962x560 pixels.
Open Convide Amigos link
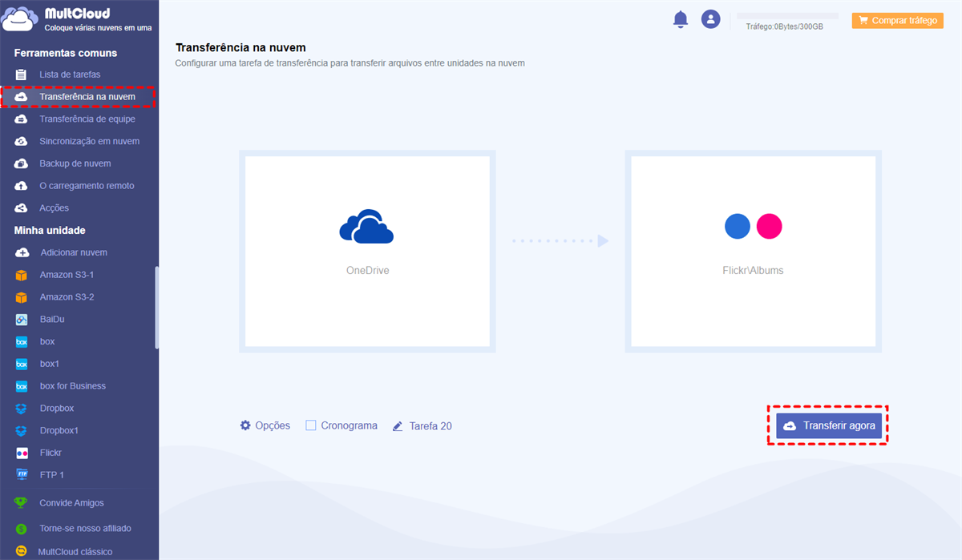click(x=71, y=503)
